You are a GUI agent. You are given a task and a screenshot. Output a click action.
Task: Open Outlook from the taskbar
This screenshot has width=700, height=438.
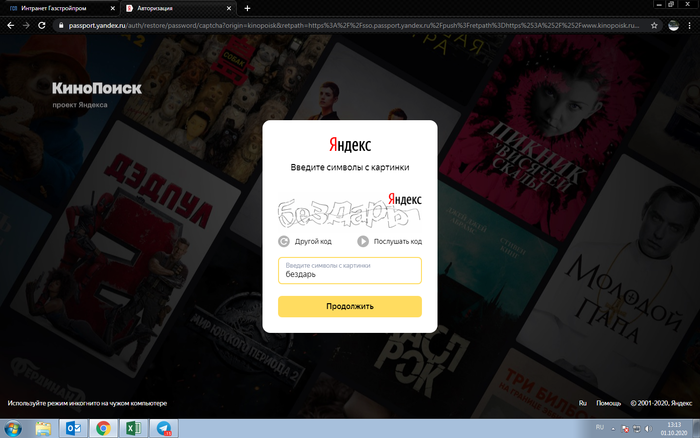[x=73, y=428]
